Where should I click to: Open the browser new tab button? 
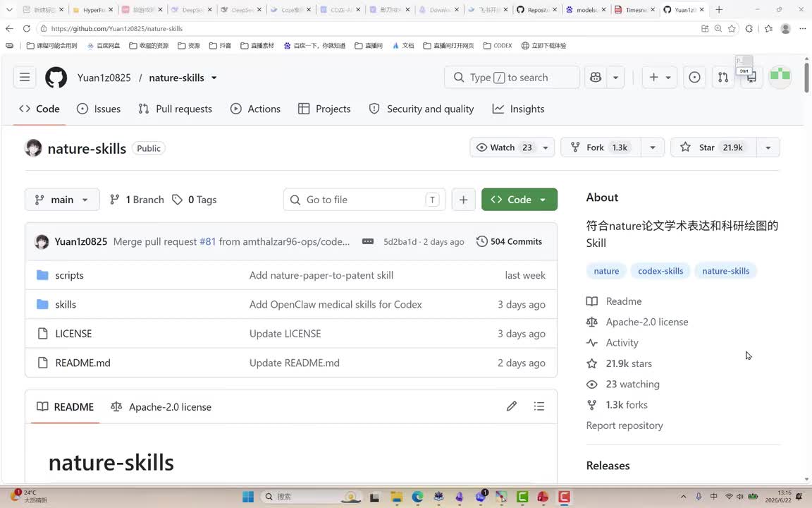719,9
